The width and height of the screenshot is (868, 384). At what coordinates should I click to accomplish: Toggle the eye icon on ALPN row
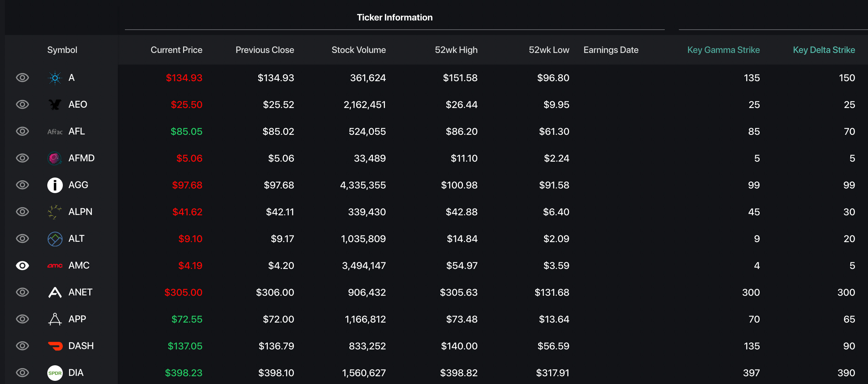(x=23, y=212)
